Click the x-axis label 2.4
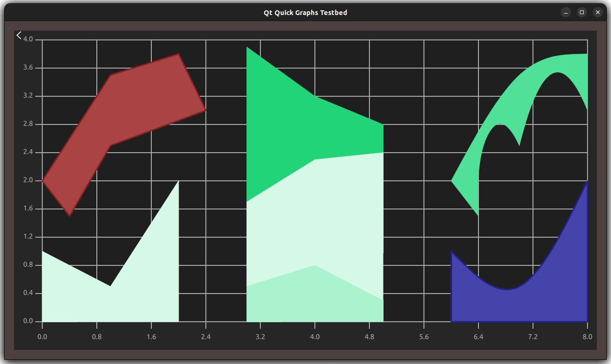This screenshot has width=611, height=364. (206, 337)
